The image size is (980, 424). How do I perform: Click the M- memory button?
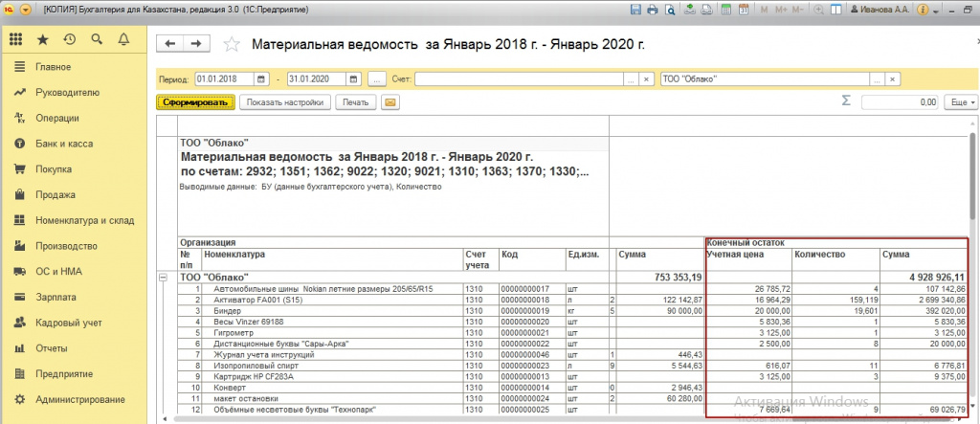[797, 10]
